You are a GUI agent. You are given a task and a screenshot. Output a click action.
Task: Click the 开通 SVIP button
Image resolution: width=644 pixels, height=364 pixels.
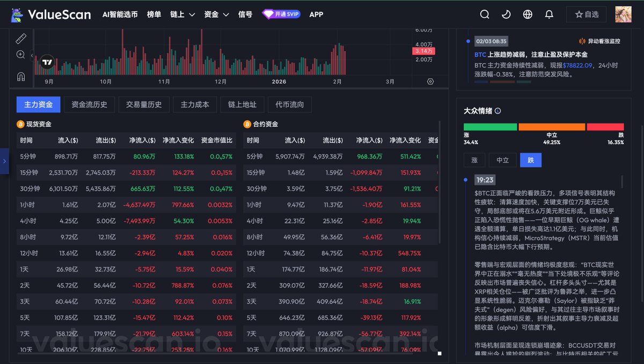pos(281,14)
